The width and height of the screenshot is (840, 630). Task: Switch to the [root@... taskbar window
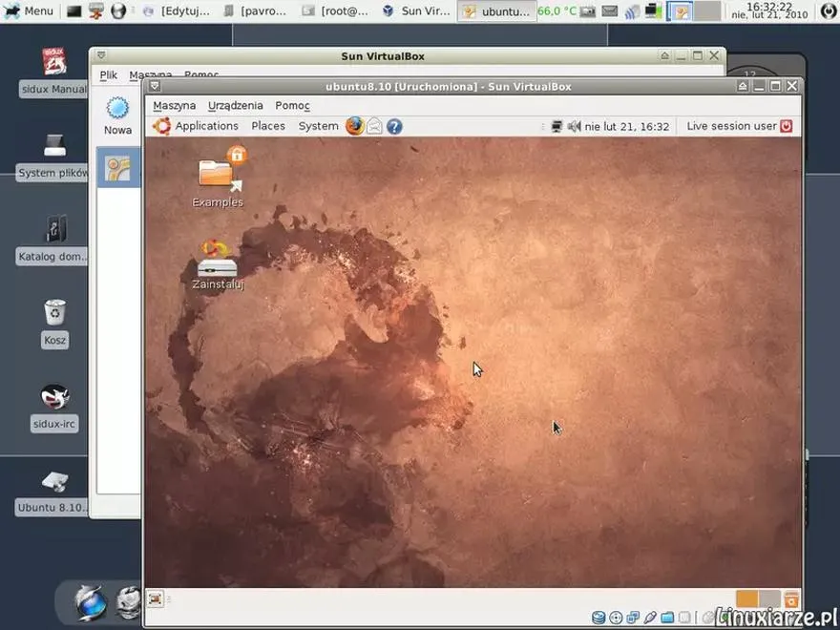pyautogui.click(x=335, y=11)
